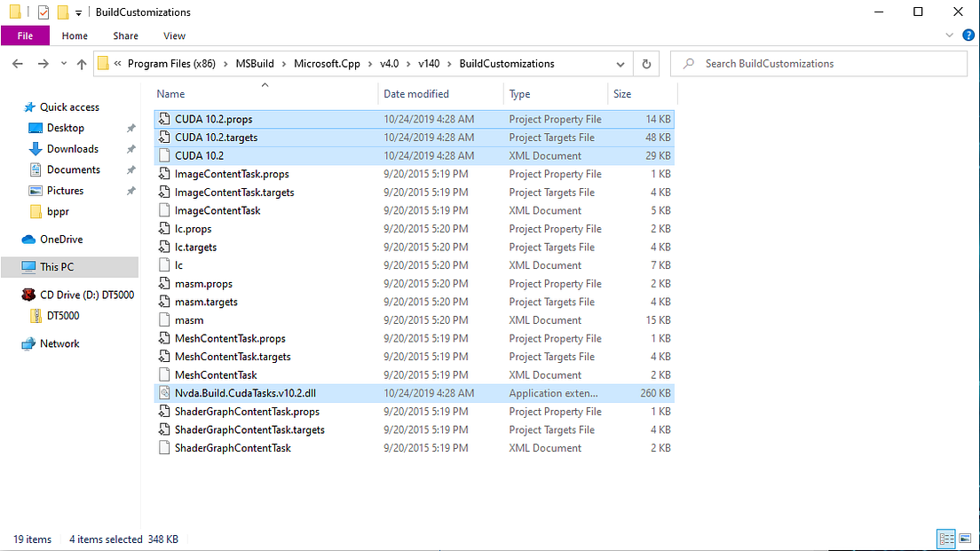Open the address bar dropdown arrow
Screen dimensions: 980x551
tap(620, 63)
